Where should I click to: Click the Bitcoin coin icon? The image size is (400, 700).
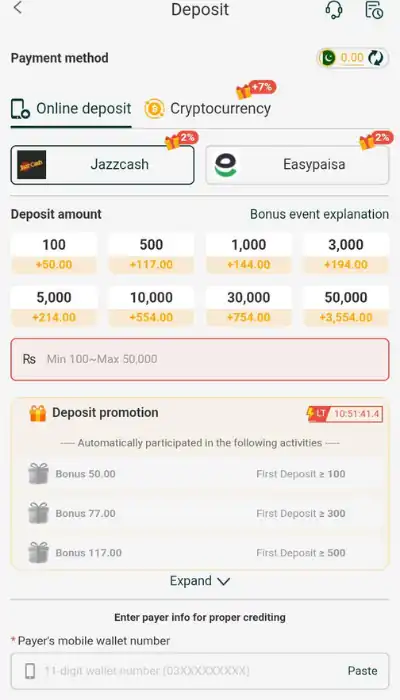point(154,109)
